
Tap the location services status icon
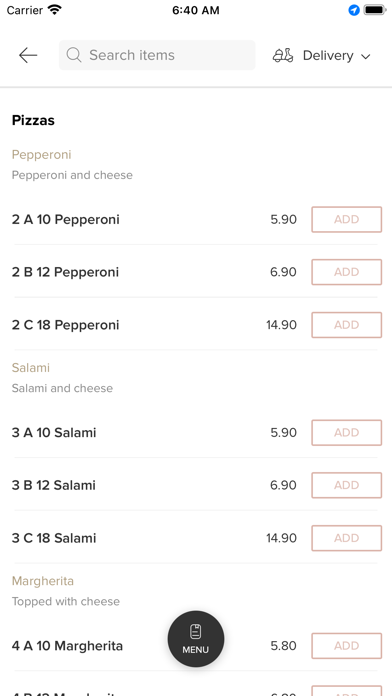click(x=354, y=10)
